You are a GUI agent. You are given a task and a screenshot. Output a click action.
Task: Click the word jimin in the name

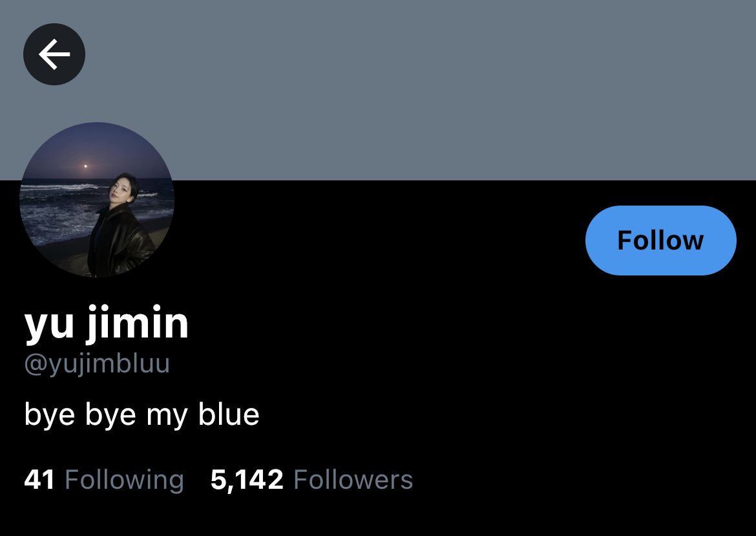click(138, 324)
